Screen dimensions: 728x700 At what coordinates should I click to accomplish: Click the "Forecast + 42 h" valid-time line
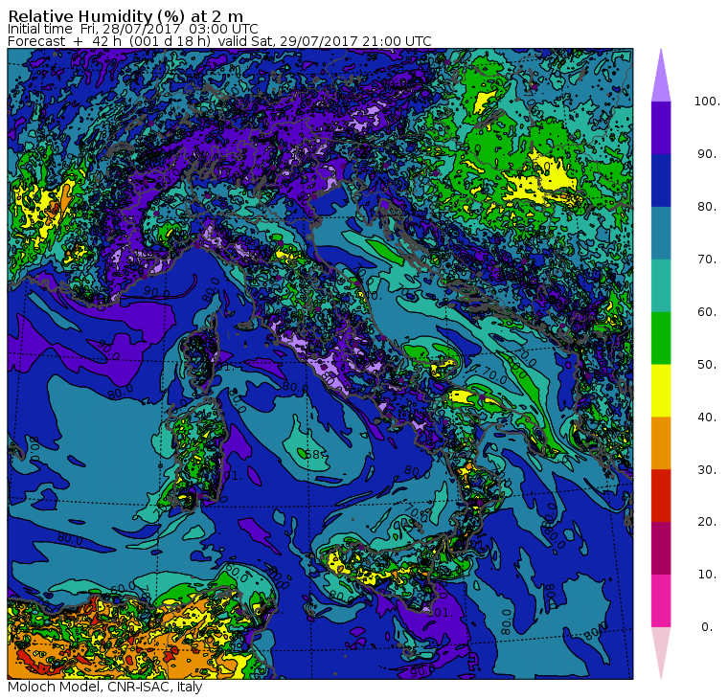point(219,41)
